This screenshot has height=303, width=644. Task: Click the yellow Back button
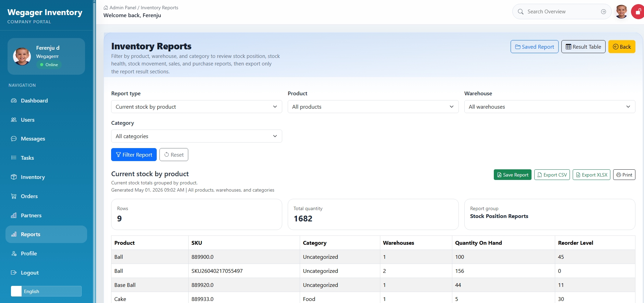(x=622, y=47)
